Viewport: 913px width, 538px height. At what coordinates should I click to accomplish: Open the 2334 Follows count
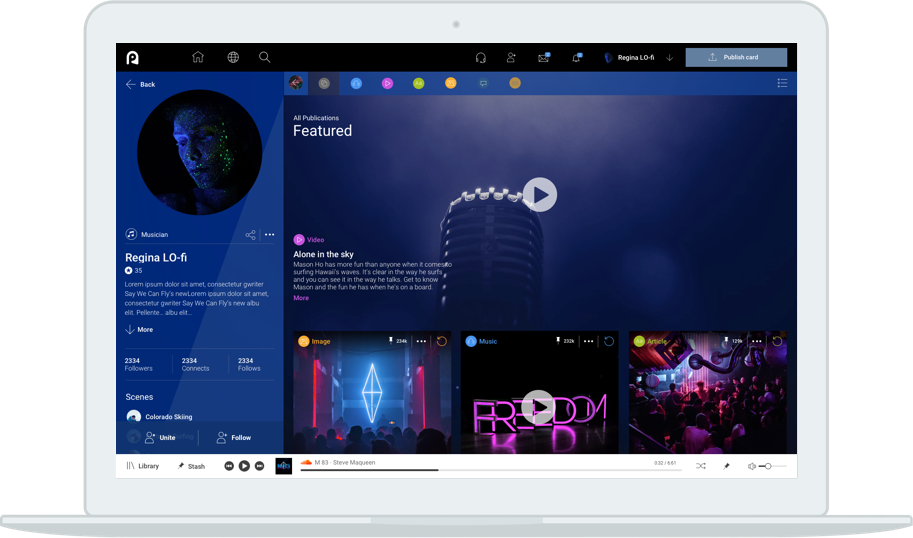coord(249,364)
